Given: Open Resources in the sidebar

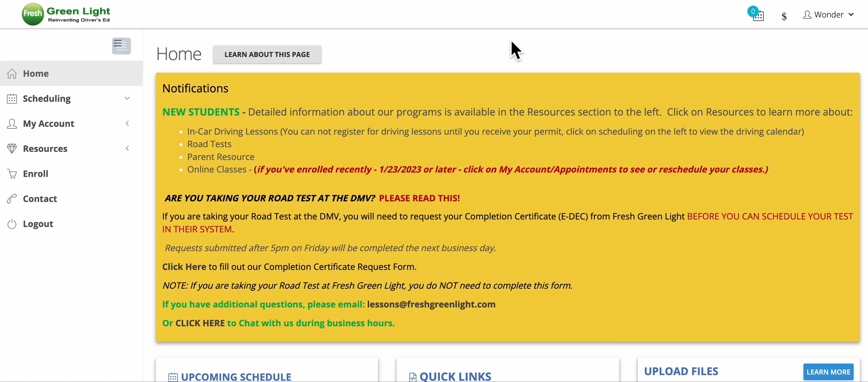Looking at the screenshot, I should coord(71,148).
